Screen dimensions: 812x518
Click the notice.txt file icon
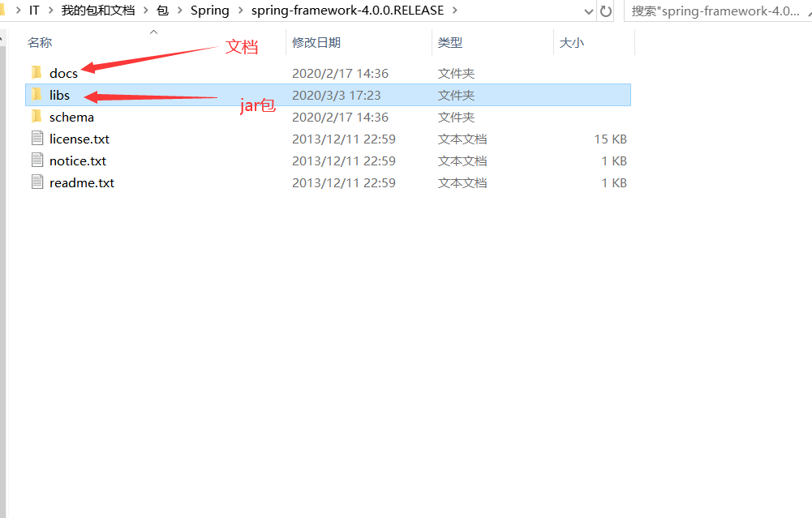[37, 160]
